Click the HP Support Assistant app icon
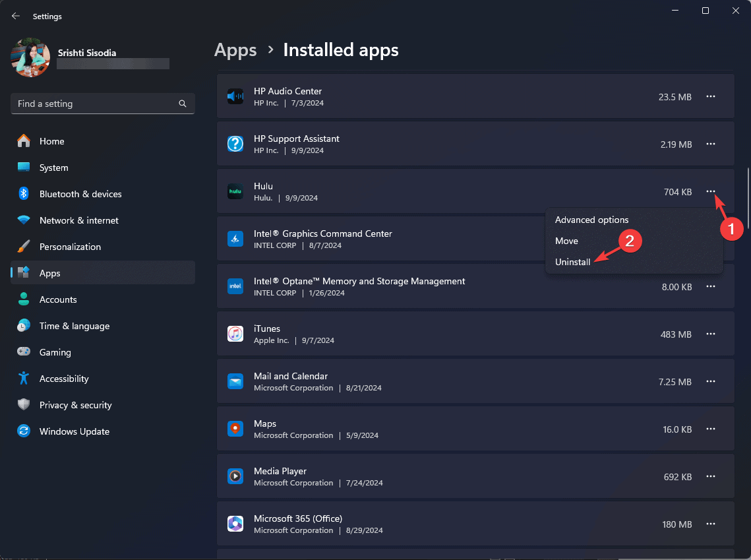 235,144
